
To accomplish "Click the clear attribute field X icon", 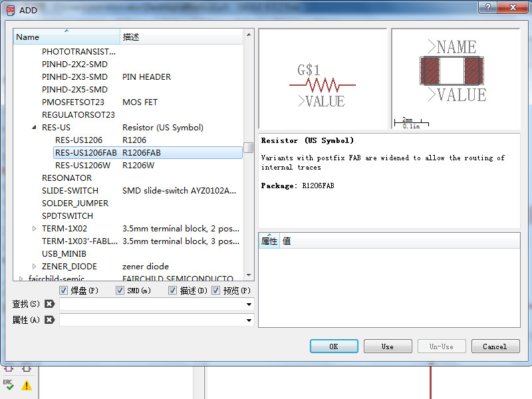I will click(x=49, y=320).
